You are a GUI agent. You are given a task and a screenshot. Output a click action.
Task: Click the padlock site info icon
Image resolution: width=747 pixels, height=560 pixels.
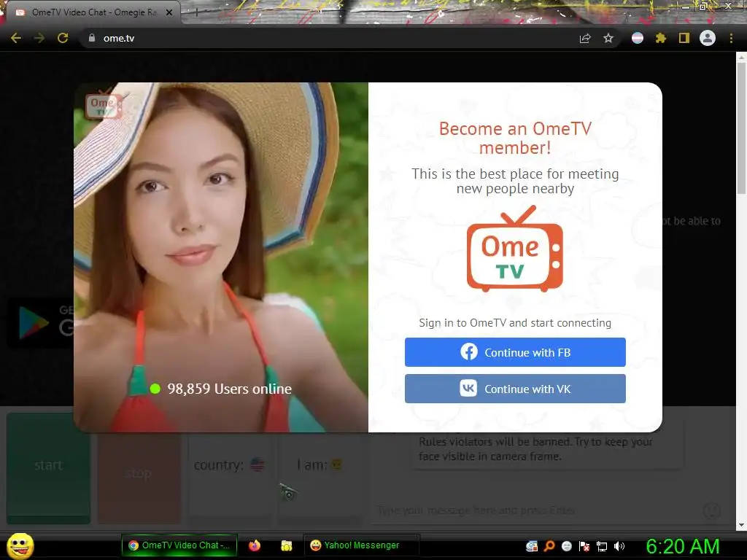pos(92,38)
